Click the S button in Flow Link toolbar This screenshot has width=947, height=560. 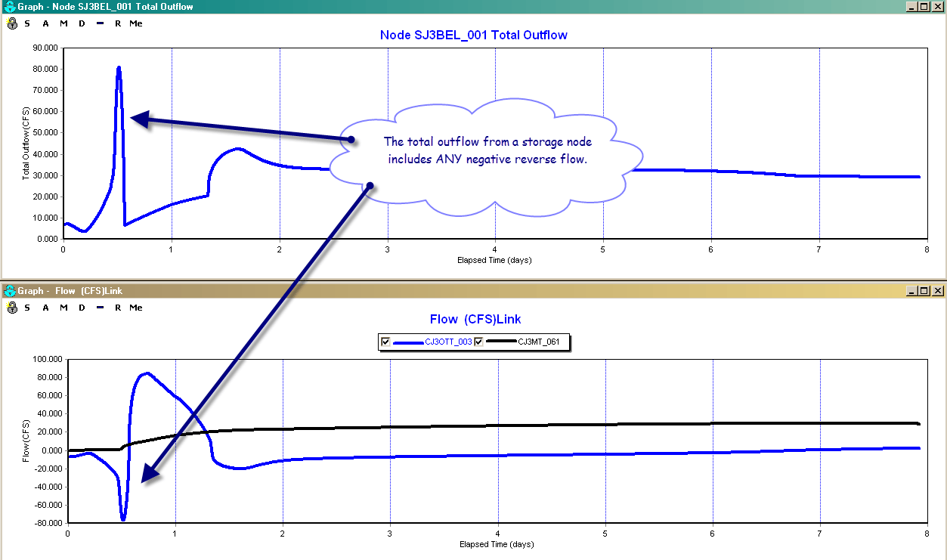pyautogui.click(x=28, y=308)
